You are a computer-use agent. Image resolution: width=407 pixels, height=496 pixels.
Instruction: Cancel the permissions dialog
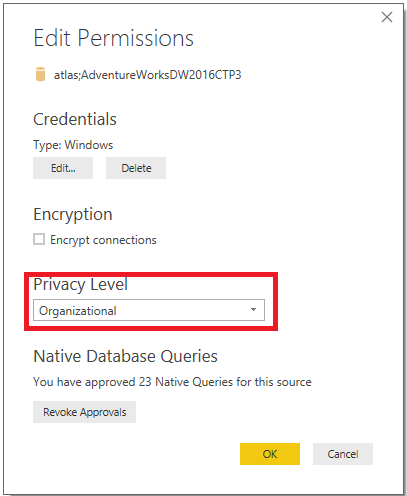[x=343, y=454]
